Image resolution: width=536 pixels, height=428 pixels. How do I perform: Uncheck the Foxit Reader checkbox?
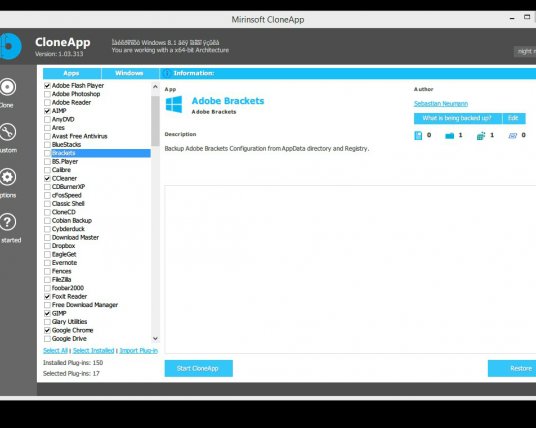click(x=48, y=297)
